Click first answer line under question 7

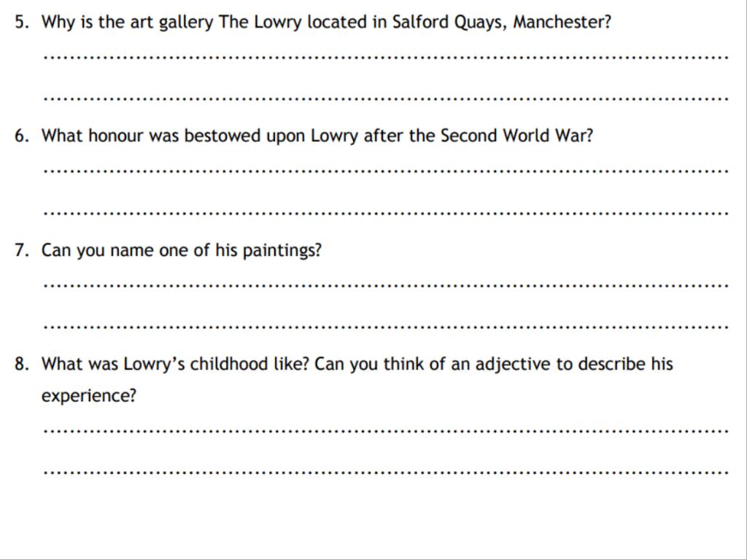point(386,286)
